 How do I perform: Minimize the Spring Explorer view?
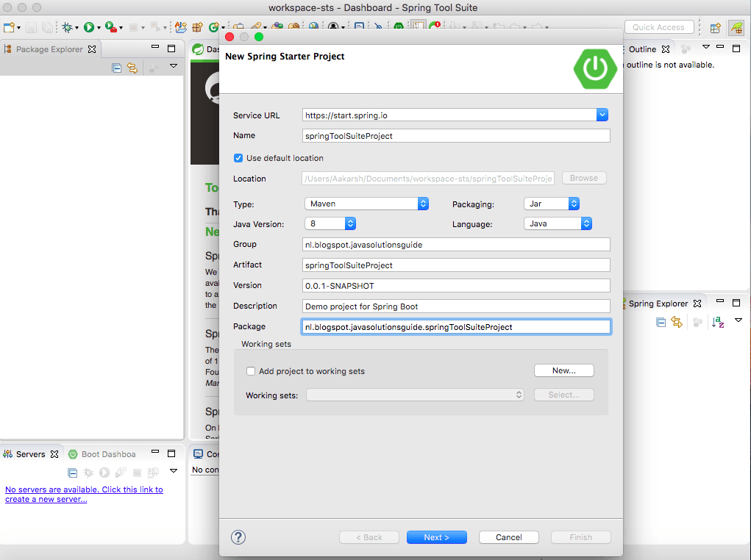coord(720,301)
